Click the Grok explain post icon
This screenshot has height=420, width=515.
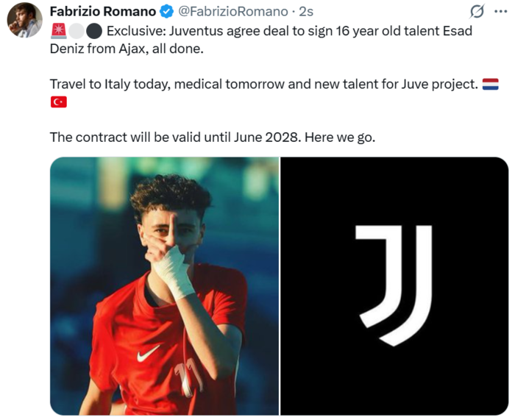tap(477, 12)
